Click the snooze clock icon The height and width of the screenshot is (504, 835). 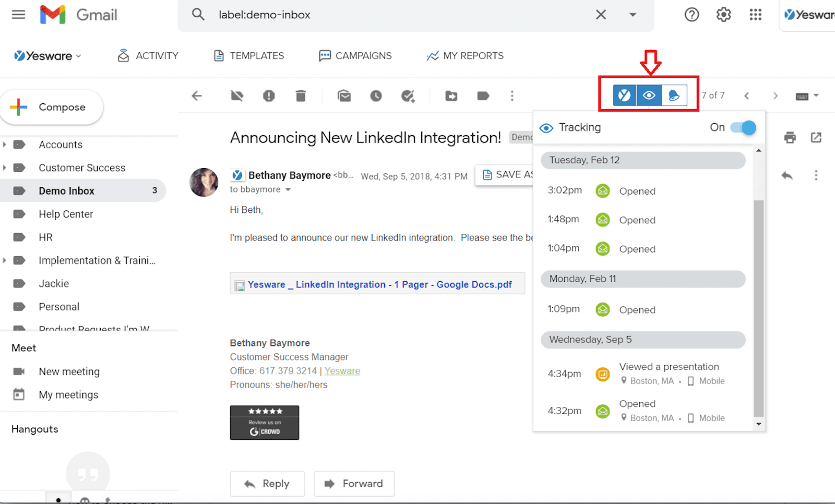(376, 95)
